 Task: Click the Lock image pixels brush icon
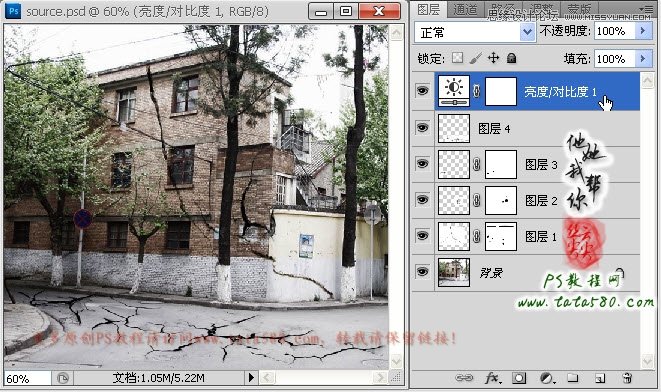(476, 58)
